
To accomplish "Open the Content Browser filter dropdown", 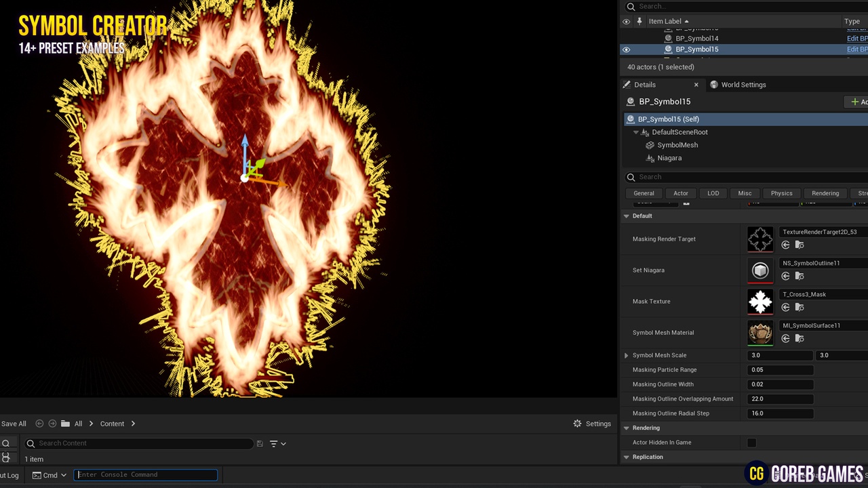I will pos(277,443).
